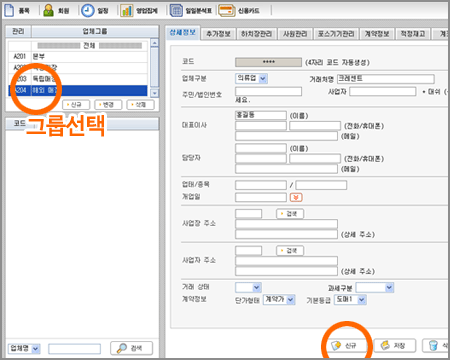
Task: Click the 거래처명 field containing 크레센트
Action: (386, 79)
